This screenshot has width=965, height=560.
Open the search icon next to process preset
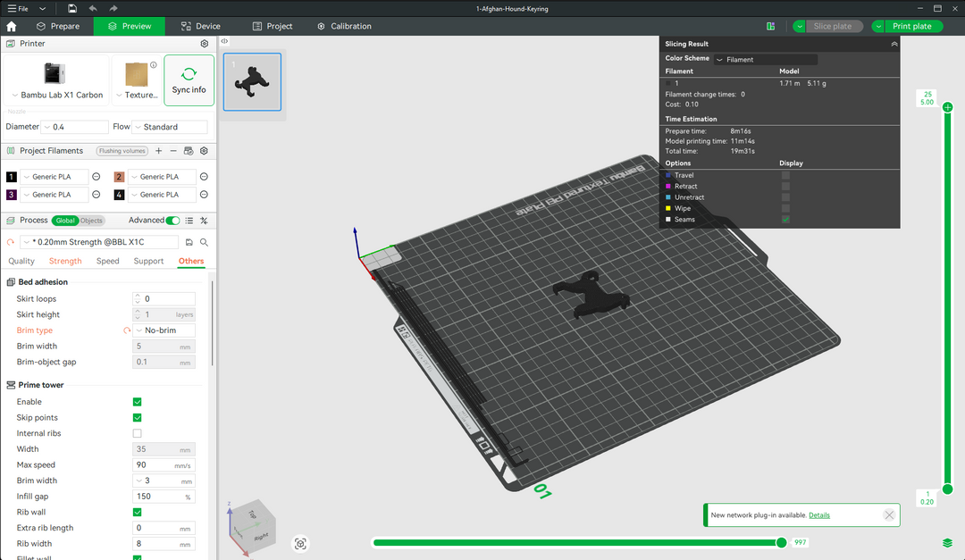coord(204,241)
